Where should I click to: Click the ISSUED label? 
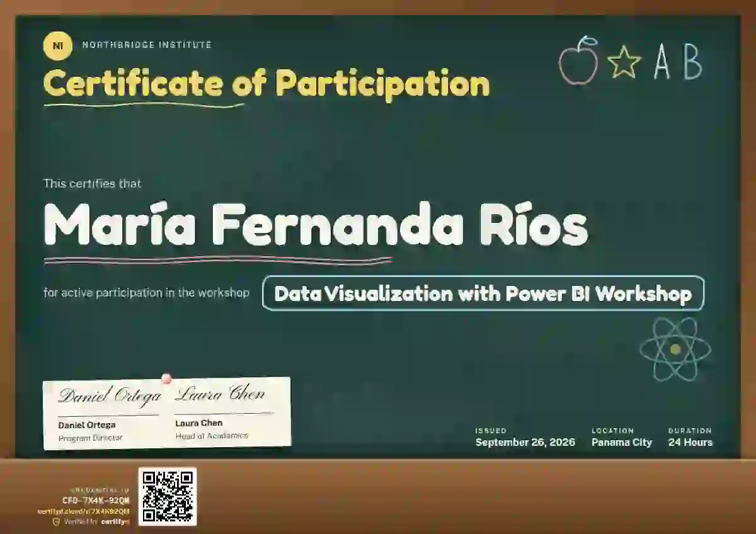(x=491, y=431)
